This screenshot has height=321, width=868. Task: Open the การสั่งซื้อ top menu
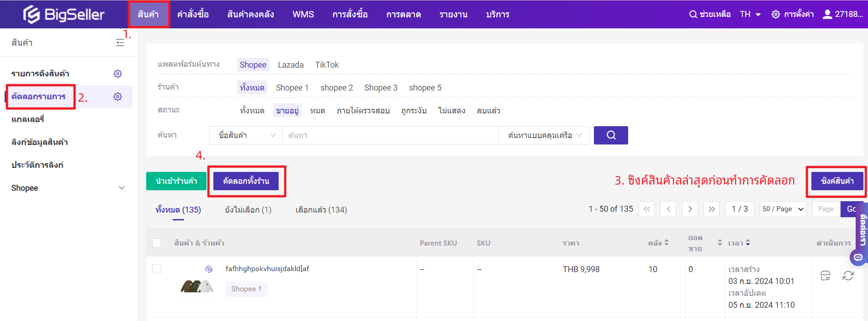350,14
